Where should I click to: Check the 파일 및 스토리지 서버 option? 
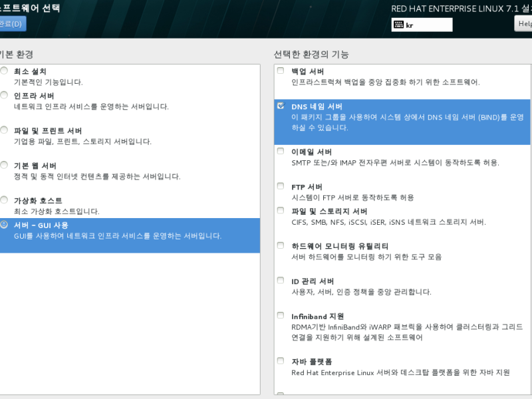click(x=281, y=210)
